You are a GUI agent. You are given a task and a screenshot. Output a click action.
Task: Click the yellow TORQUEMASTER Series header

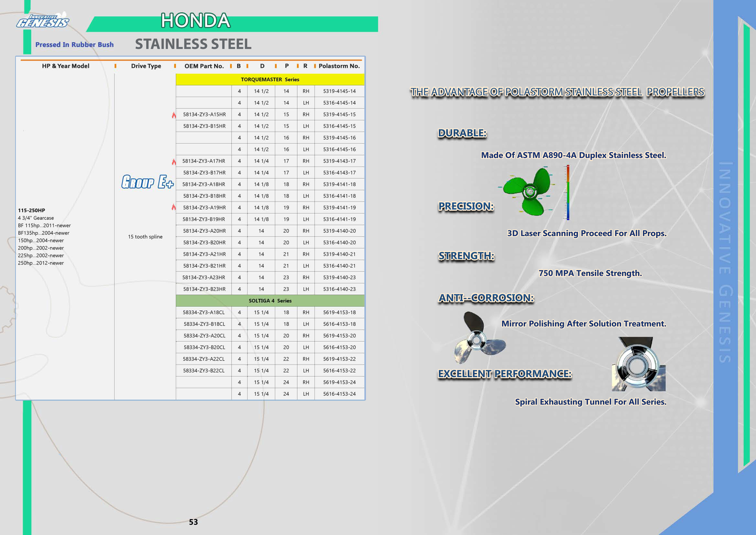coord(270,79)
